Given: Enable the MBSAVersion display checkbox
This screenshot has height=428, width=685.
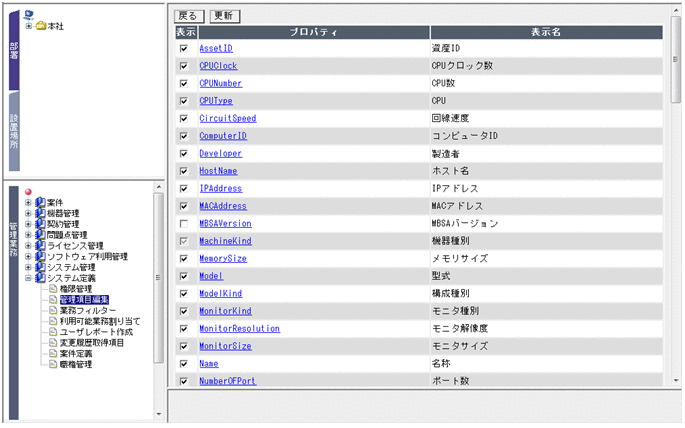Looking at the screenshot, I should pyautogui.click(x=184, y=224).
